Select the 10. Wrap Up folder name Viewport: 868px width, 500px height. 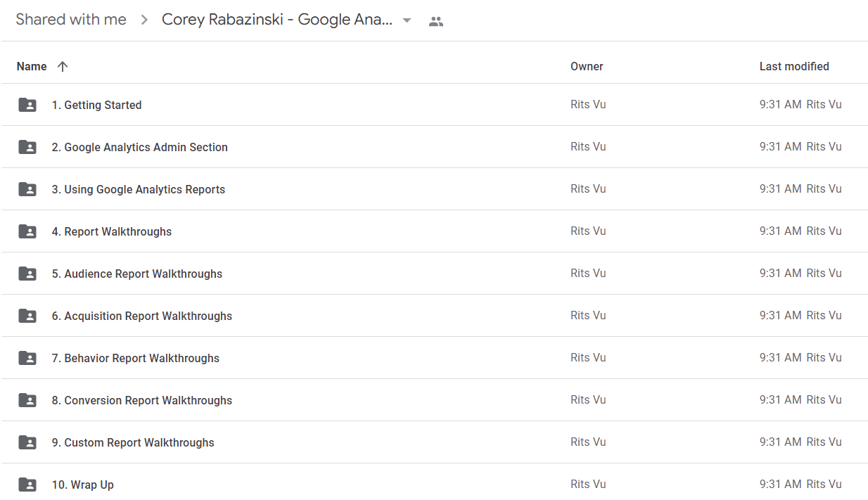[82, 485]
